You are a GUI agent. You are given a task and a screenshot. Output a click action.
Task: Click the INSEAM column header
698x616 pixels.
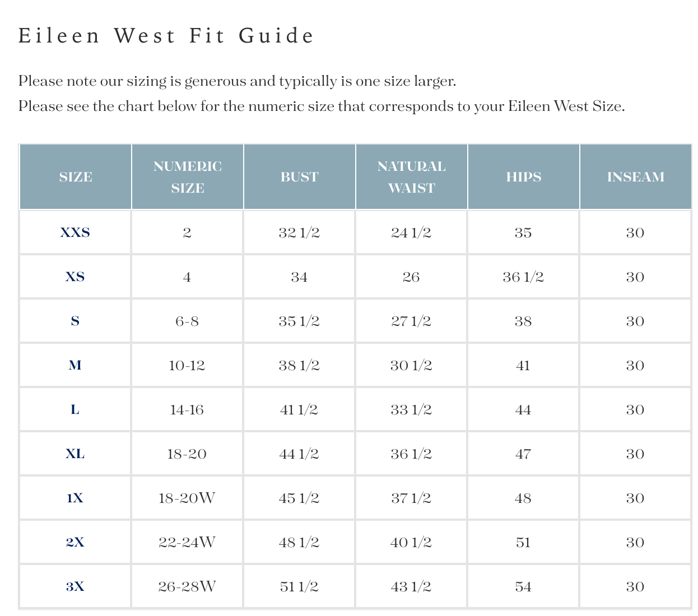pyautogui.click(x=636, y=177)
